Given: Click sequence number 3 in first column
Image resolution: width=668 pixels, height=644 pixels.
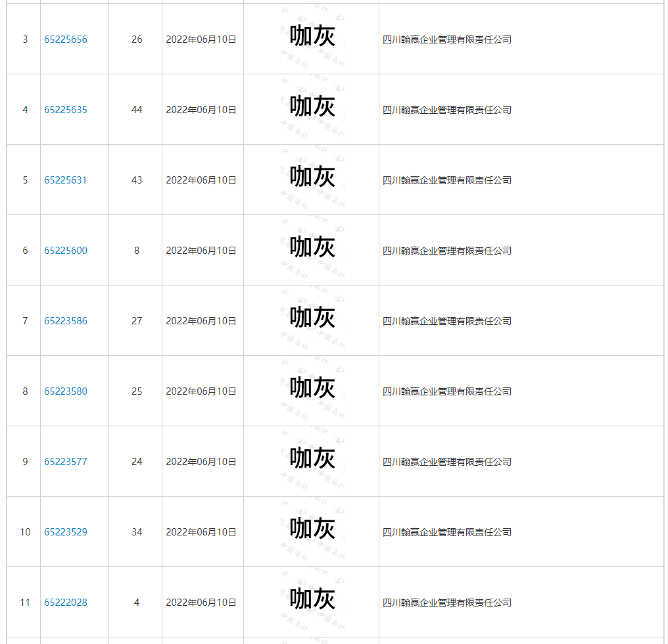Looking at the screenshot, I should tap(25, 39).
